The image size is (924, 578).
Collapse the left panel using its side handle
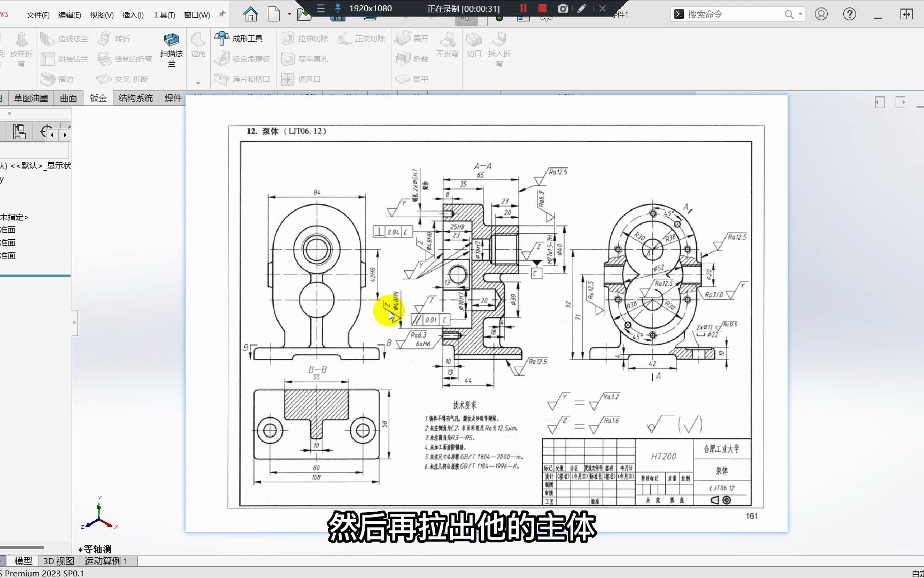74,323
